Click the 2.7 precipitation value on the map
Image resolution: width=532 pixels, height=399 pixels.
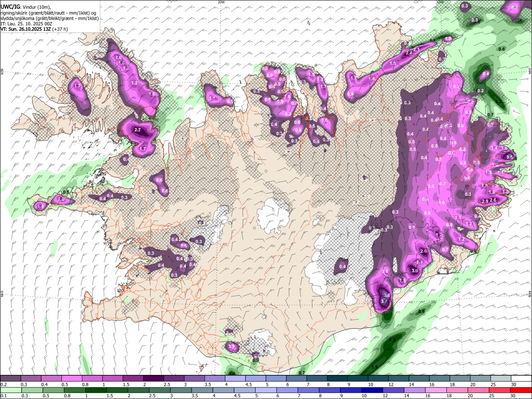click(138, 130)
